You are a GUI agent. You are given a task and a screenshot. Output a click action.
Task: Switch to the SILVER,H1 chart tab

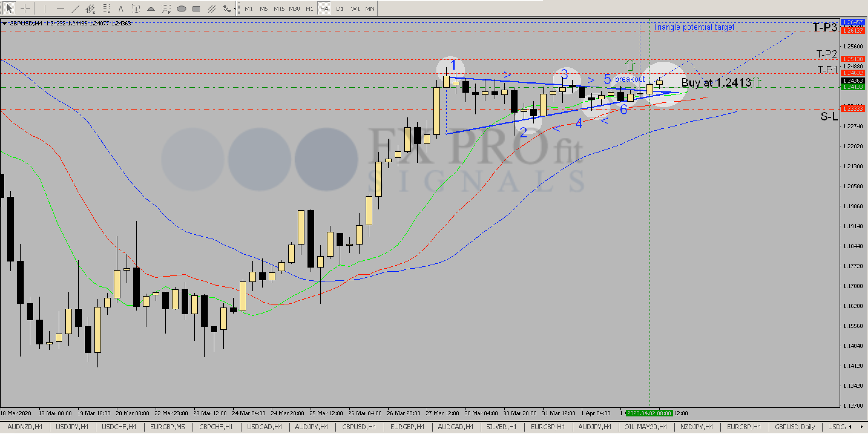501,427
